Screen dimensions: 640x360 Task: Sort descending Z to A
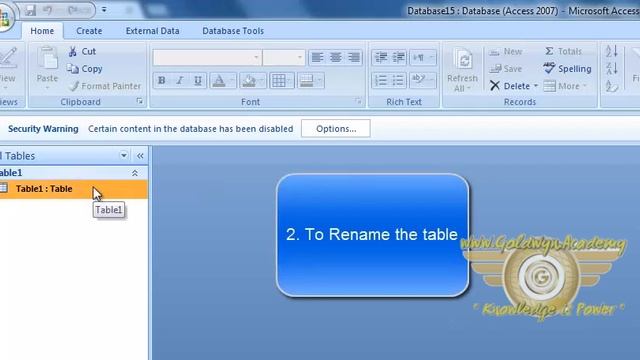(x=611, y=69)
